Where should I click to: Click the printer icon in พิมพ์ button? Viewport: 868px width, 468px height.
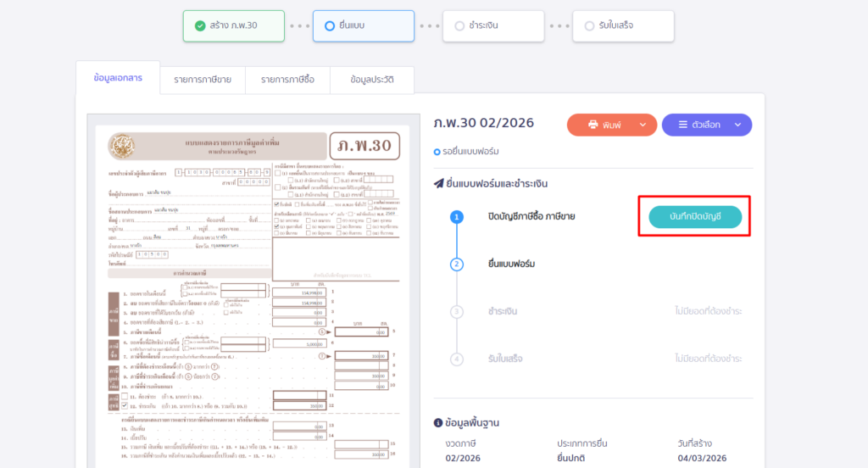(593, 125)
